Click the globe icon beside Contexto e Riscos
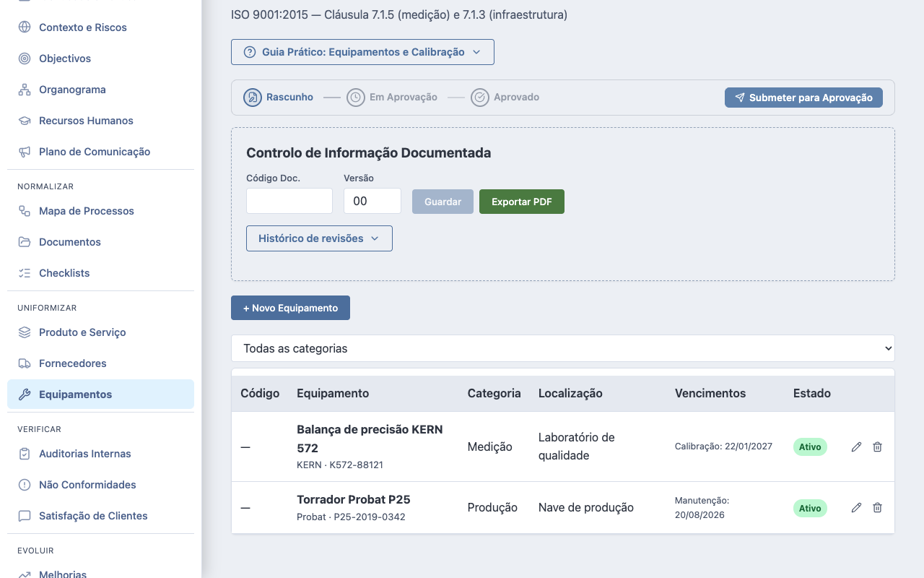924x578 pixels. 25,27
